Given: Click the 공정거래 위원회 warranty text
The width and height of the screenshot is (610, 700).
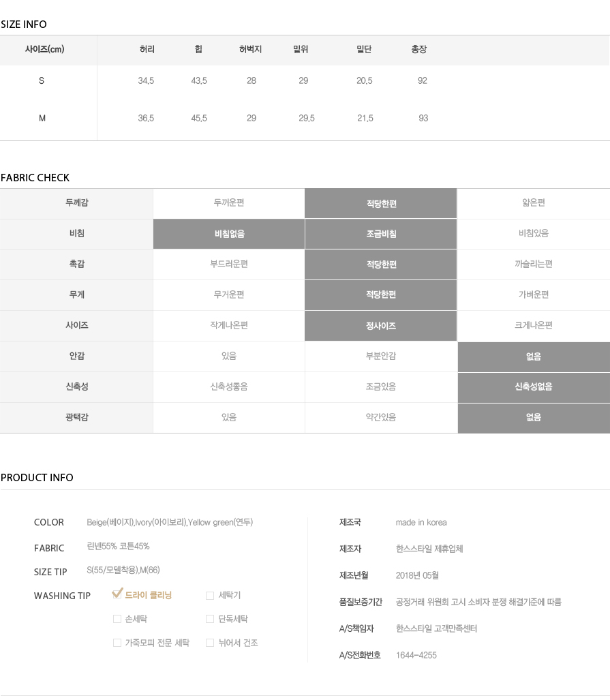Looking at the screenshot, I should pyautogui.click(x=478, y=603).
